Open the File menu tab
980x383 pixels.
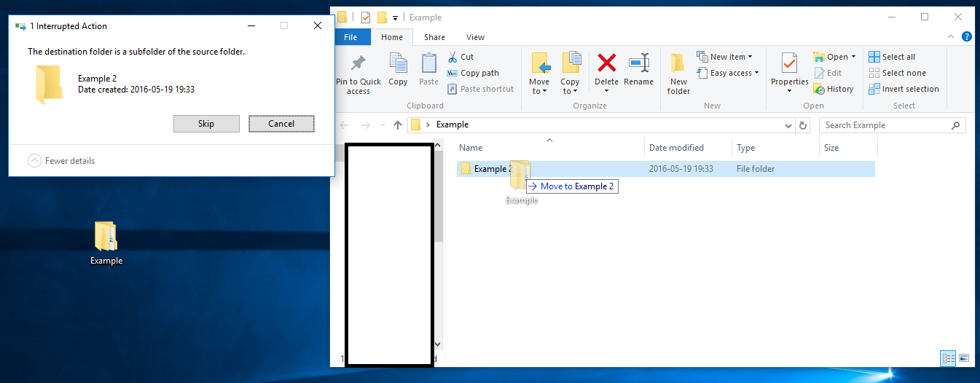click(350, 37)
